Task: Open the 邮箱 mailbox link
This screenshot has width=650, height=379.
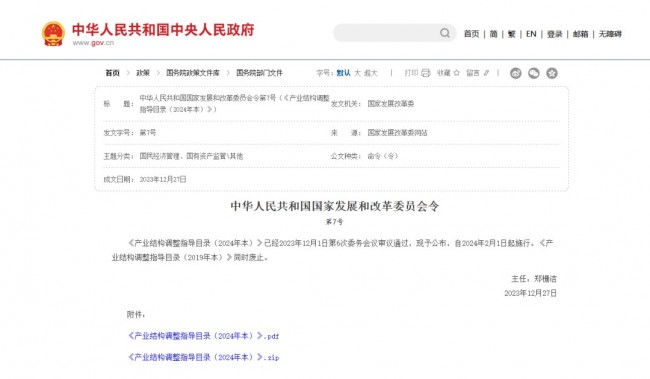Action: point(580,34)
